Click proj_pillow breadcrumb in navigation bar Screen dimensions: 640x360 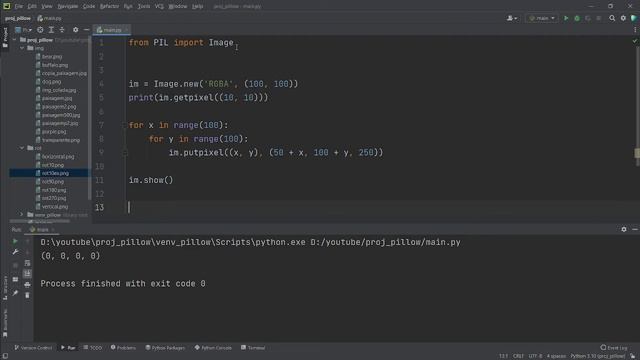[18, 18]
